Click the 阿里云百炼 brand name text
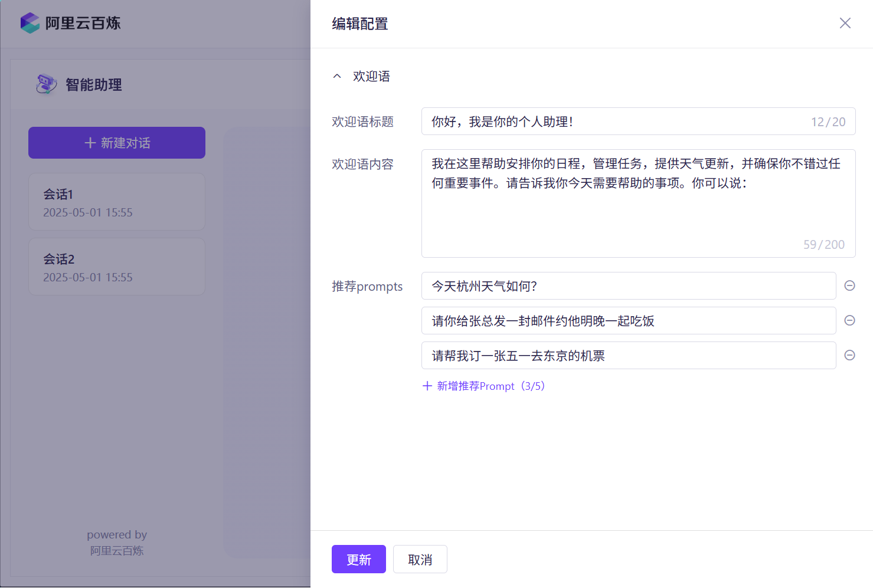Screen dimensions: 873x588 83,23
